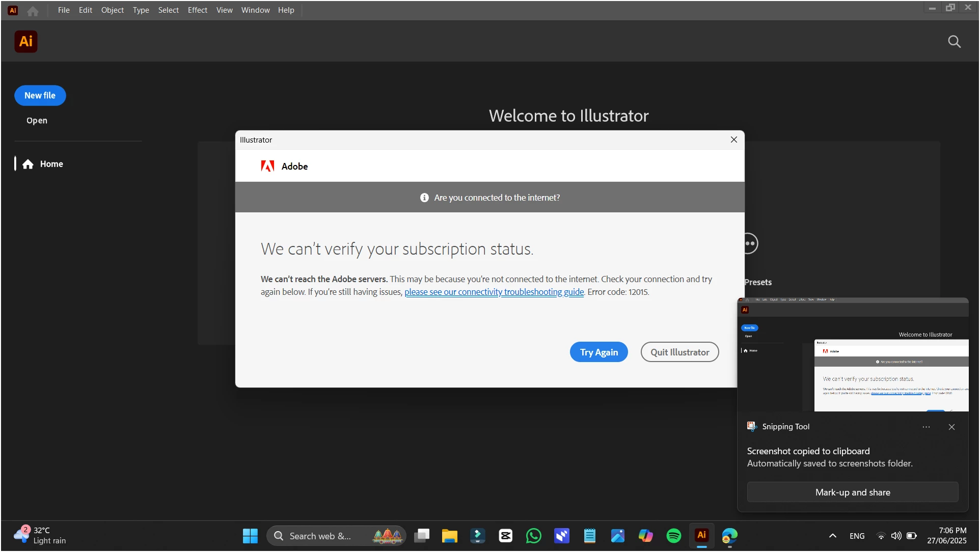980x552 pixels.
Task: Click the search magnifier icon
Action: 954,41
